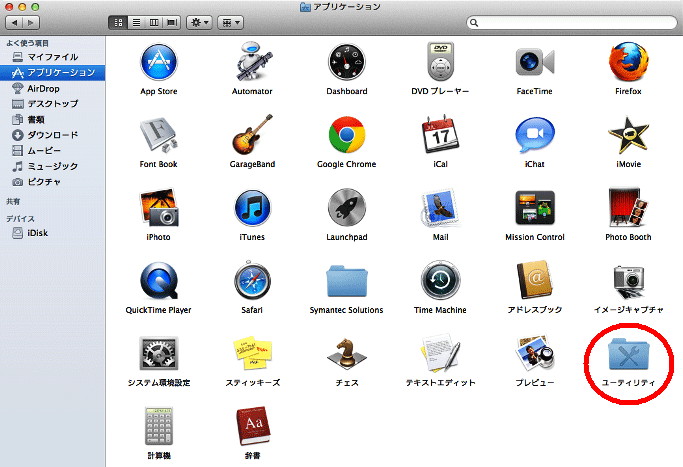Open the ユーティリティ utilities folder
This screenshot has height=467, width=683.
[628, 354]
